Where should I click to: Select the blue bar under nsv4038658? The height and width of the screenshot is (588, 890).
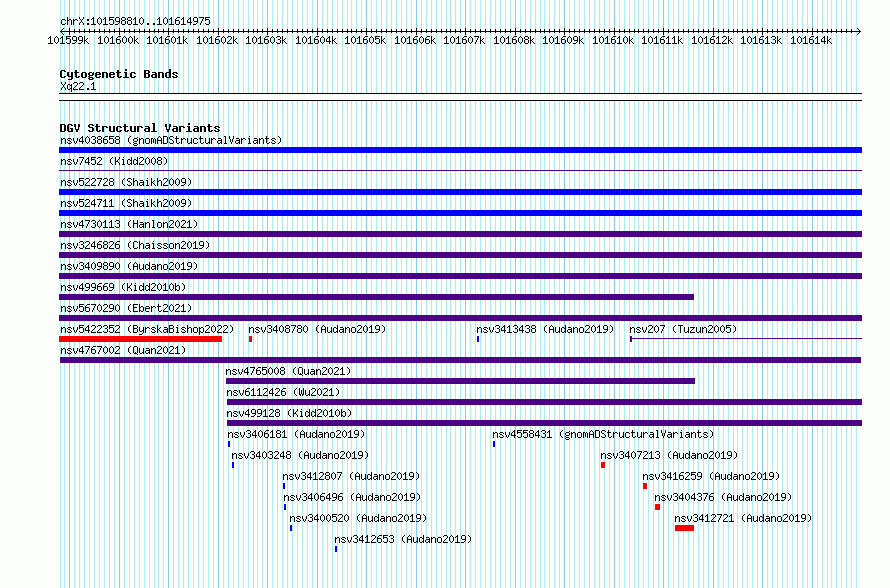click(460, 150)
